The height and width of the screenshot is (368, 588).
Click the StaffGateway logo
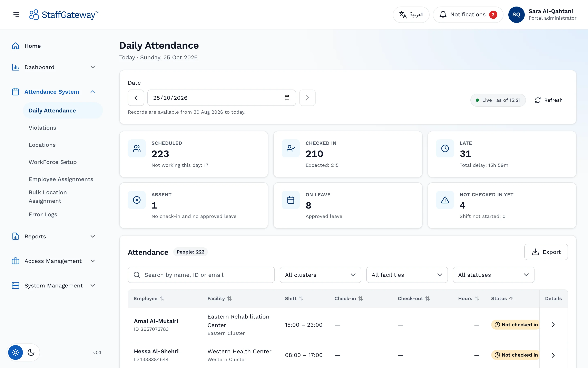(64, 15)
